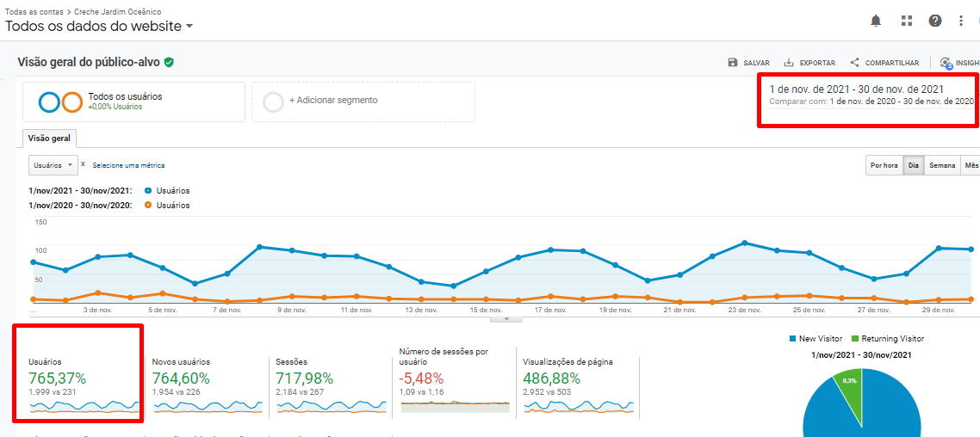Click the Compartilhar share icon

pyautogui.click(x=854, y=63)
